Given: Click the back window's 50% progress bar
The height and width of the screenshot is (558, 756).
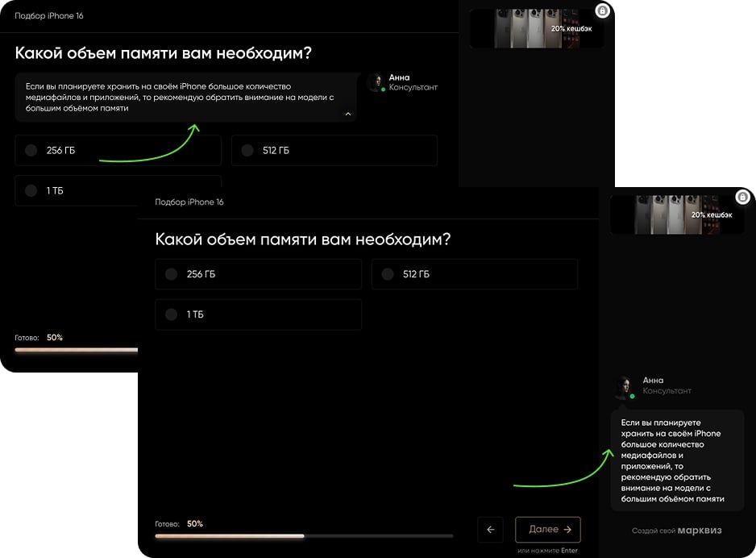Looking at the screenshot, I should (x=77, y=350).
